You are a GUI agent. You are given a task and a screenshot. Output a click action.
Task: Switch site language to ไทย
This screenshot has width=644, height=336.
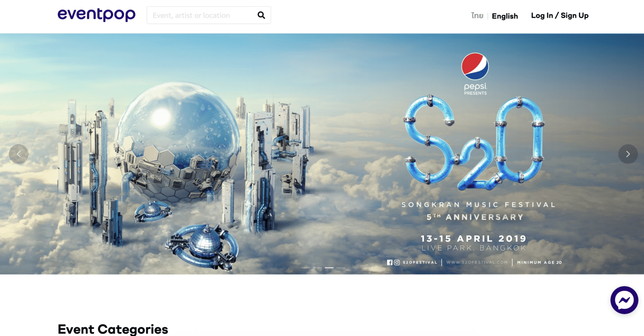coord(477,16)
